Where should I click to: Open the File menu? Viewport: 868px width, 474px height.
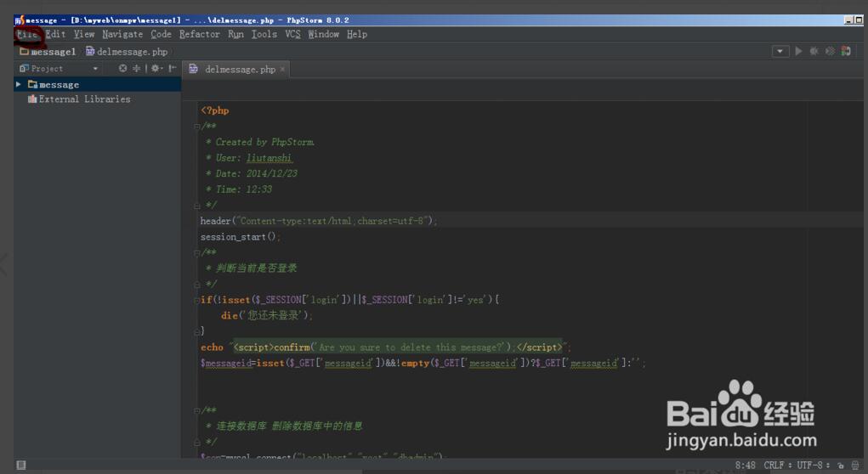pos(26,34)
